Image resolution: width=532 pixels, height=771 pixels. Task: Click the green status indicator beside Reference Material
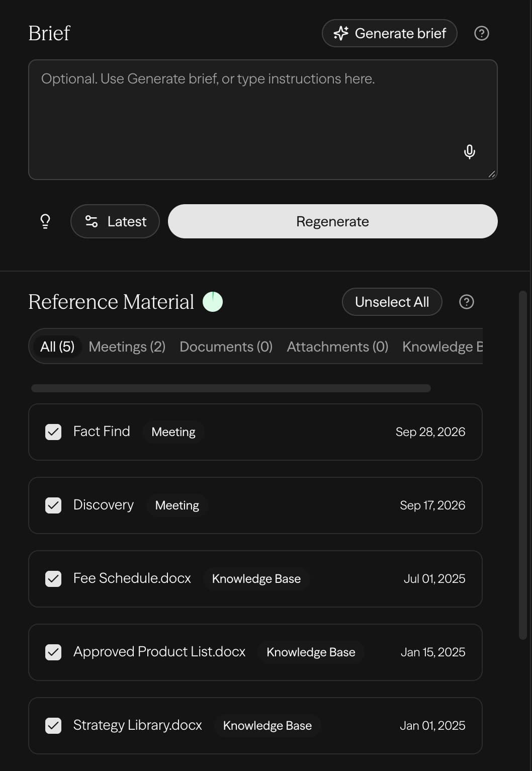point(212,302)
